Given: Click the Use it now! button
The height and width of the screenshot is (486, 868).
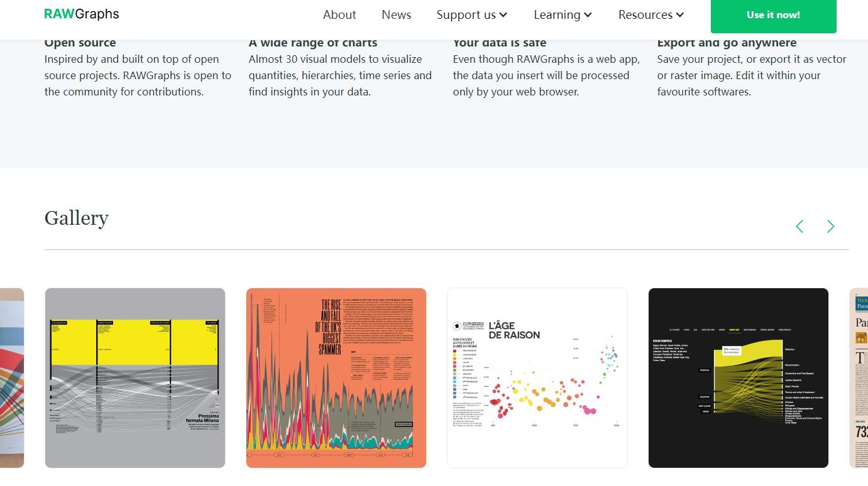Looking at the screenshot, I should click(773, 15).
